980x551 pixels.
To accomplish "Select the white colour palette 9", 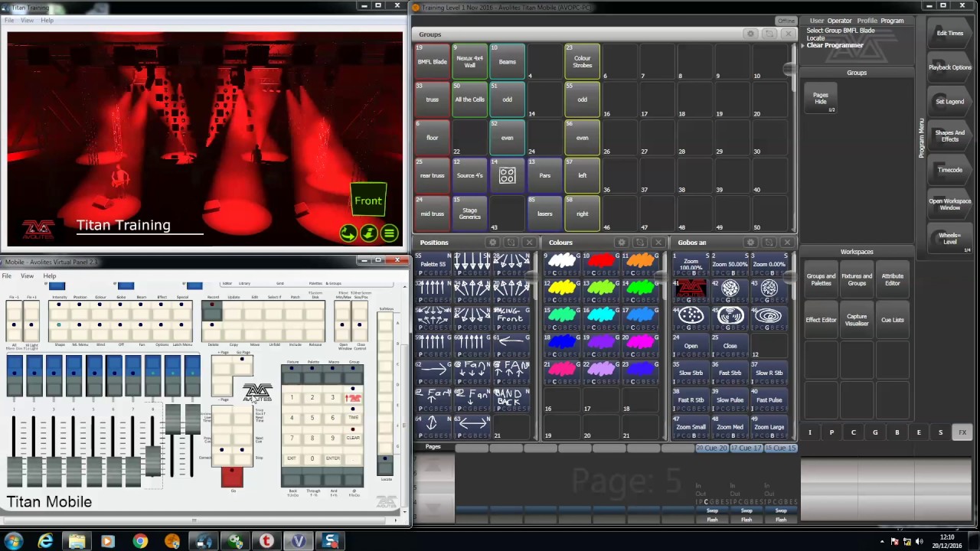I will 561,262.
